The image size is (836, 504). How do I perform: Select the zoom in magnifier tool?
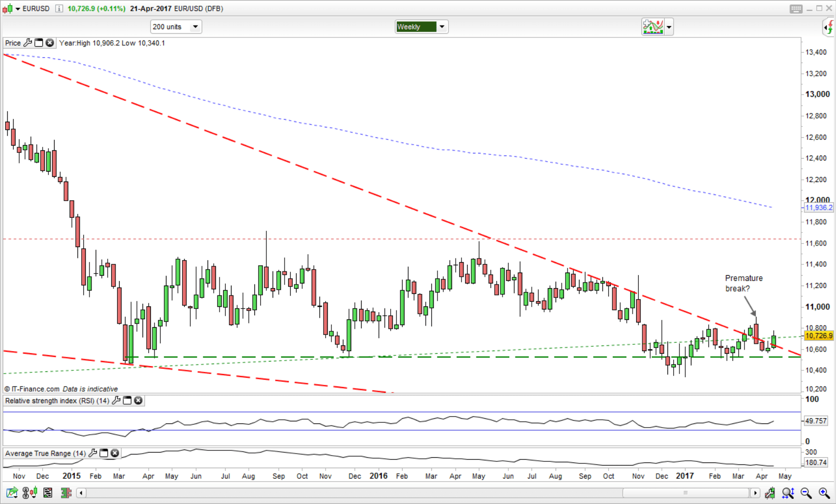tap(824, 493)
